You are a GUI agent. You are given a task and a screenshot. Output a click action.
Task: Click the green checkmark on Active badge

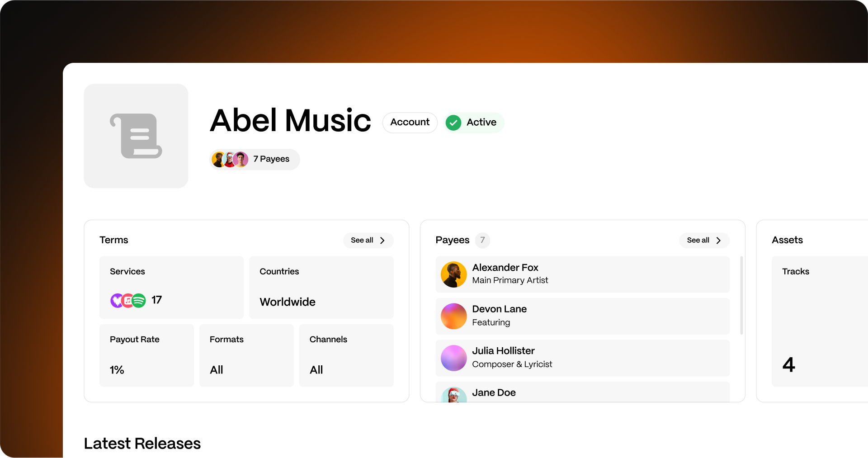pos(453,123)
